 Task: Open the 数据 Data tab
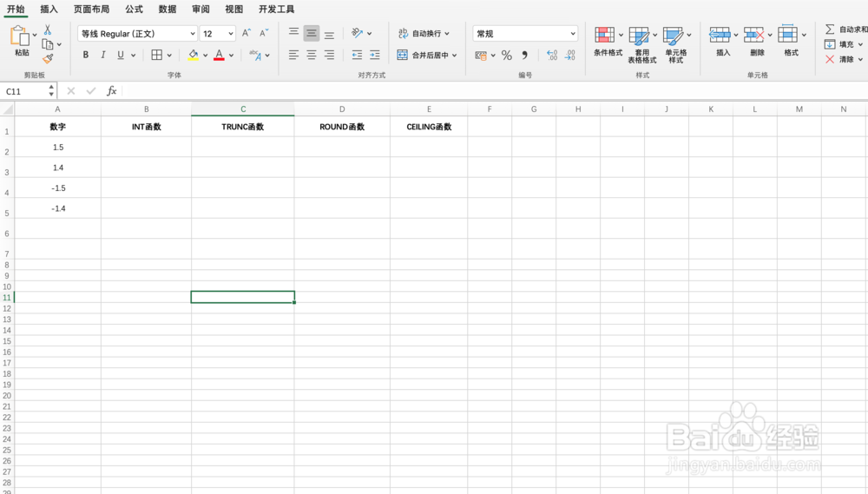click(168, 9)
